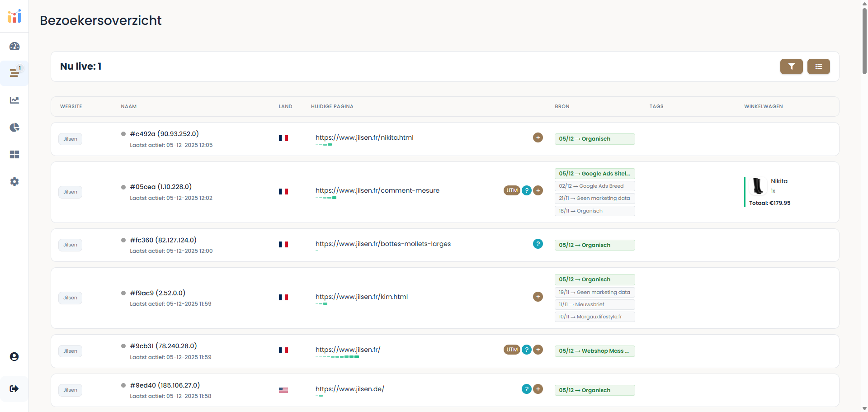
Task: Click the logout icon in sidebar
Action: pyautogui.click(x=14, y=389)
